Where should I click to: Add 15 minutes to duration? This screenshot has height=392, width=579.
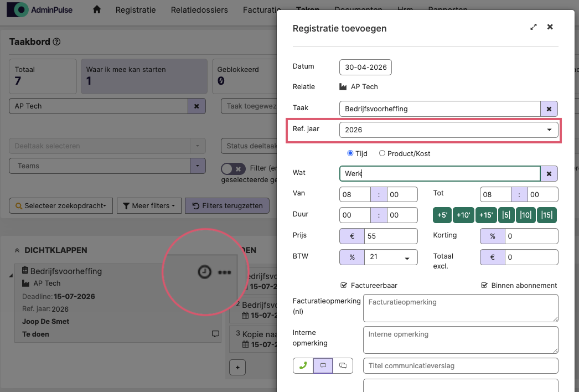point(486,215)
